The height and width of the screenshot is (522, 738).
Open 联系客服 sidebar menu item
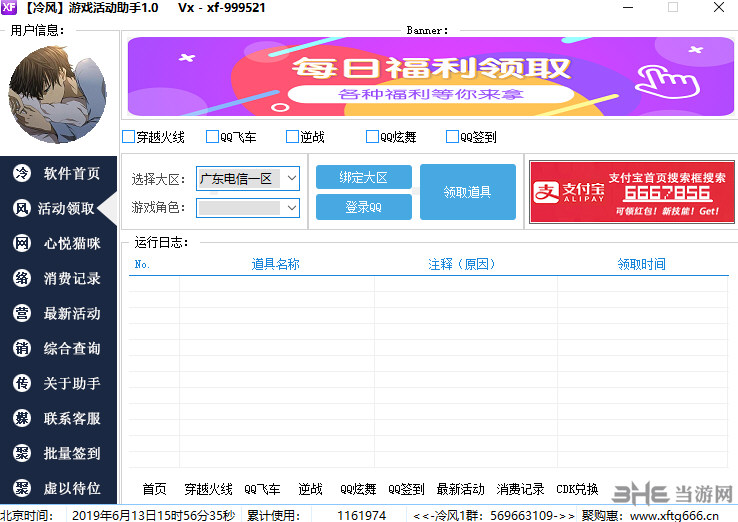coord(58,418)
